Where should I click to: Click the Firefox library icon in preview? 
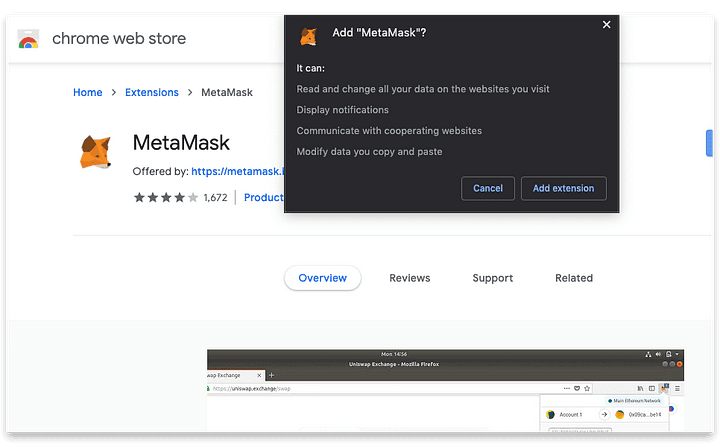640,389
